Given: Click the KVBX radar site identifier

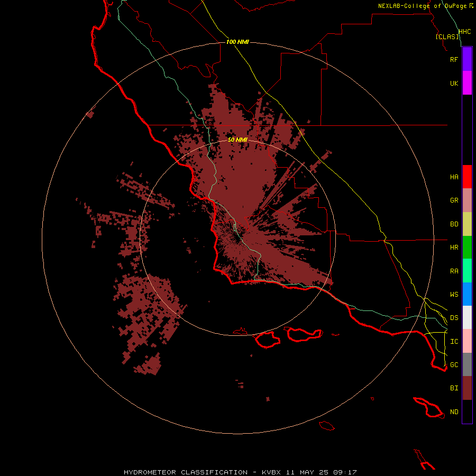Looking at the screenshot, I should click(x=271, y=472).
